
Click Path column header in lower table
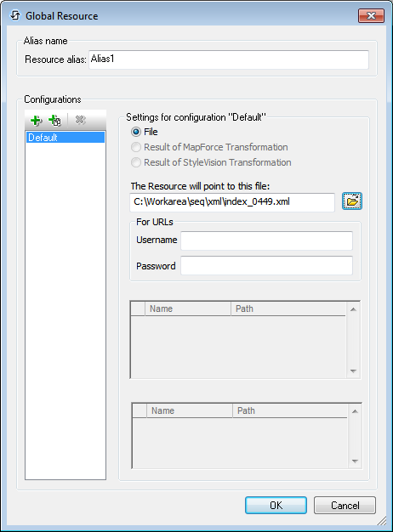point(290,410)
